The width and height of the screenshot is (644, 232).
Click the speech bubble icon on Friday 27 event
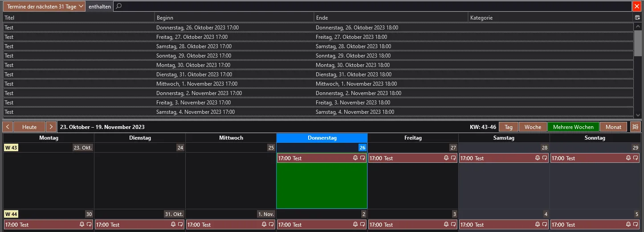[x=453, y=158]
